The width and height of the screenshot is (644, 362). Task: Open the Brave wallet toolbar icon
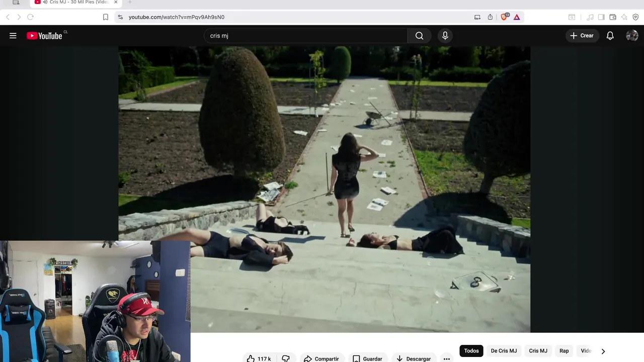pyautogui.click(x=613, y=17)
